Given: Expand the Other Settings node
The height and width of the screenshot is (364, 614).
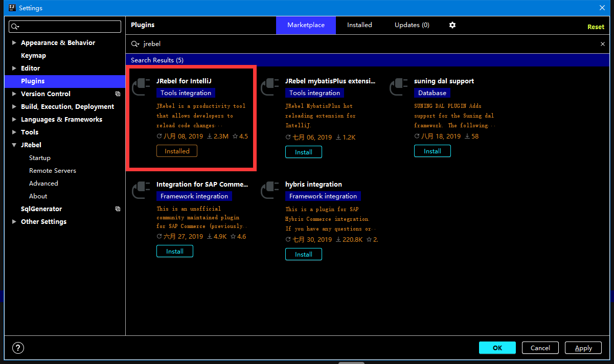Looking at the screenshot, I should pos(14,222).
